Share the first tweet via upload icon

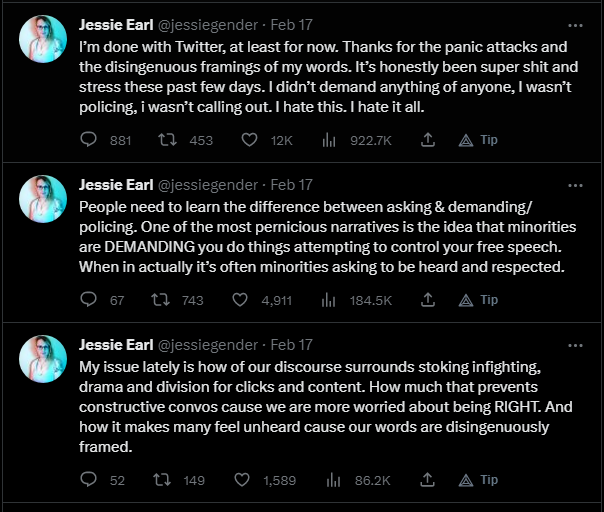pos(428,139)
